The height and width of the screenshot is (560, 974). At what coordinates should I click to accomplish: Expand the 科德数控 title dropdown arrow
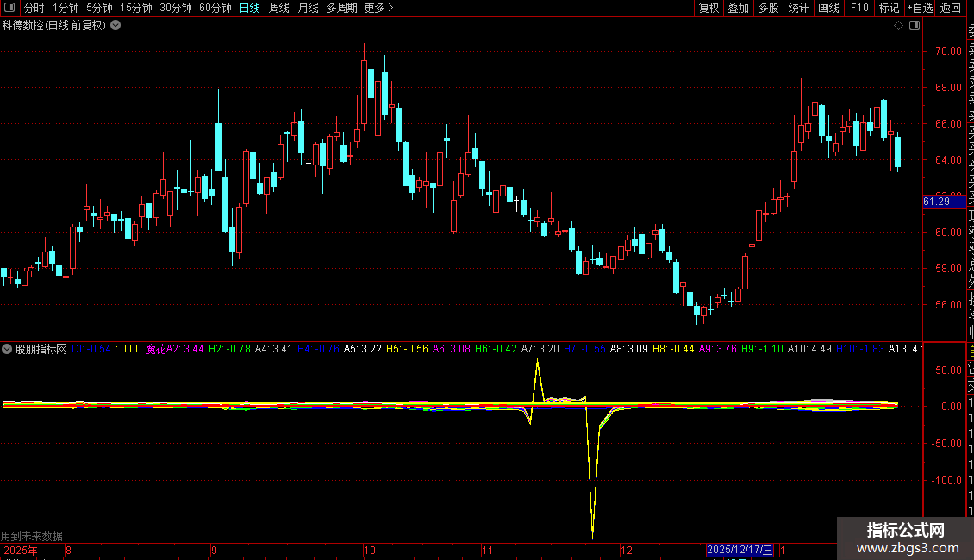point(116,26)
